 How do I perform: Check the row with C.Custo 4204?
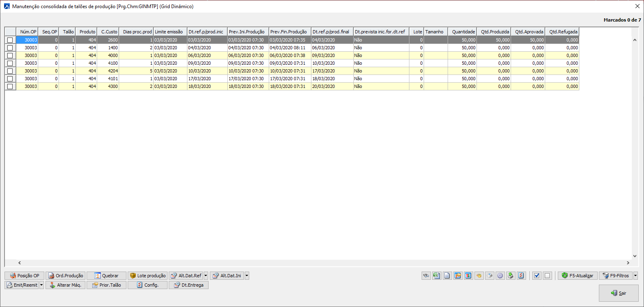pyautogui.click(x=10, y=71)
